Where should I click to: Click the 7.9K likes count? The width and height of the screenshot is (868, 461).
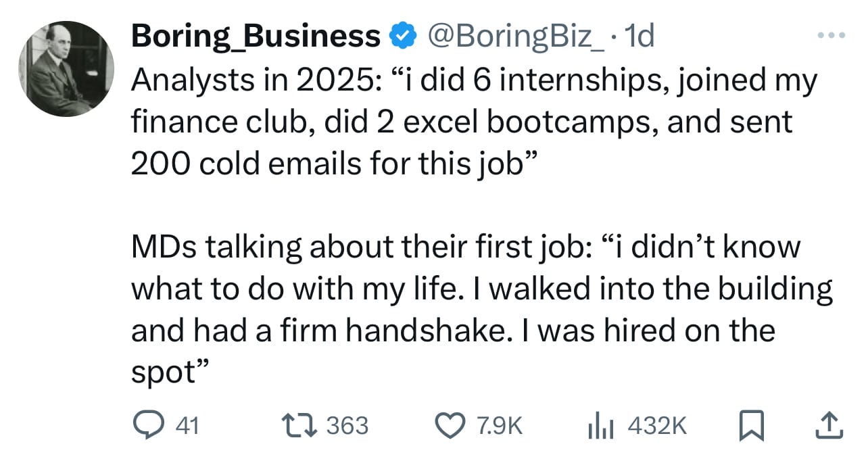point(500,426)
